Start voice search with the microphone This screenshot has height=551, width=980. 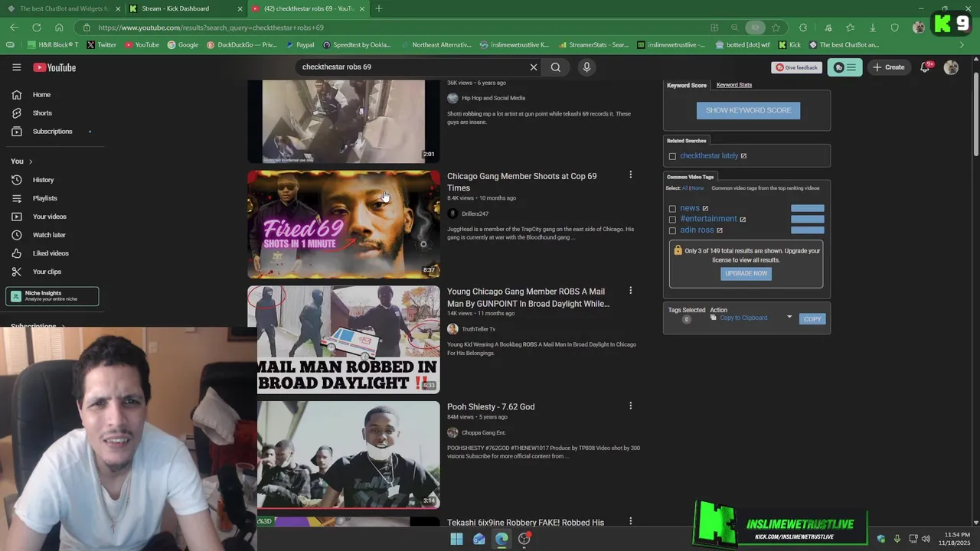click(x=586, y=67)
